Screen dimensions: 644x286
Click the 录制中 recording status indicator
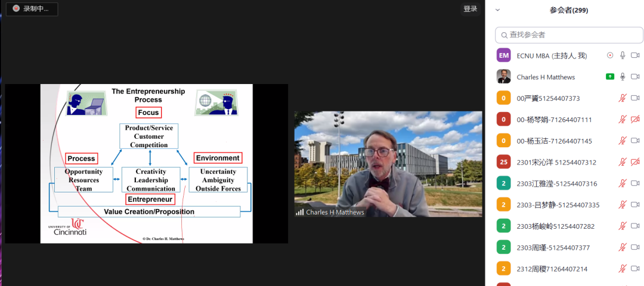pos(32,9)
